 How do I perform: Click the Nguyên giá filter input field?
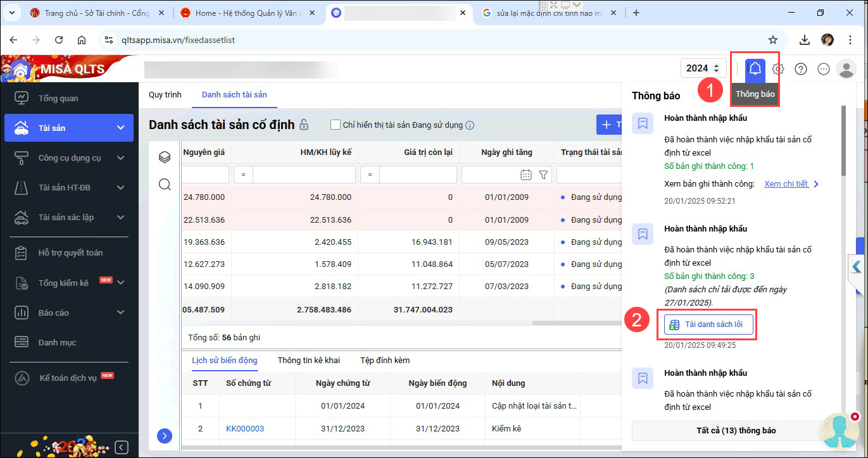click(x=205, y=175)
